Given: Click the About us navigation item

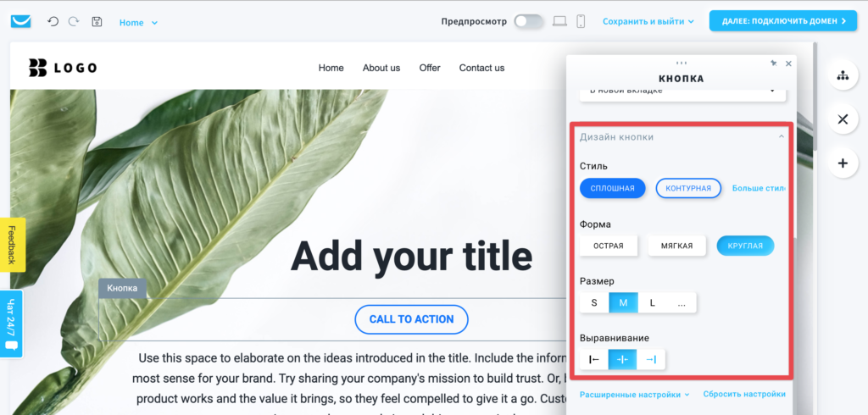Looking at the screenshot, I should [381, 68].
